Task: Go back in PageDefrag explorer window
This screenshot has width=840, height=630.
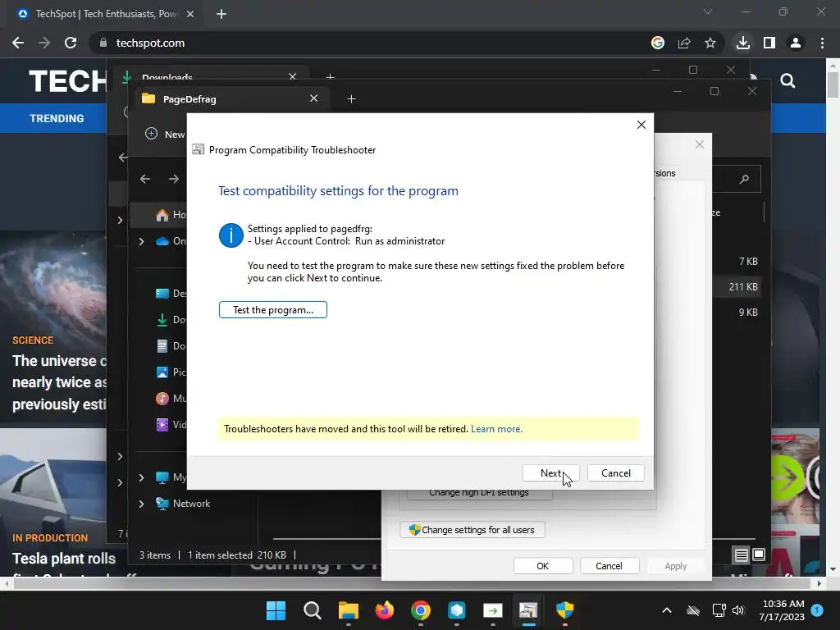Action: click(145, 179)
